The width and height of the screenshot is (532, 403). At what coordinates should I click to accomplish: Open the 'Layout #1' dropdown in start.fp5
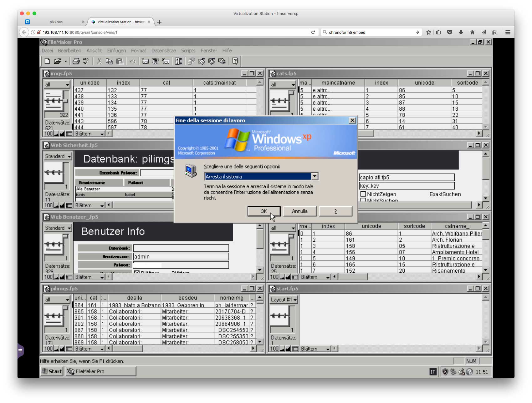point(284,300)
